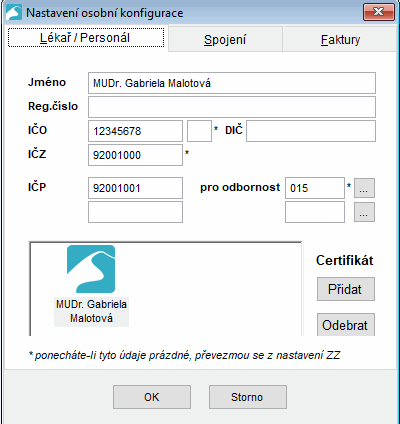Click Odebrat to remove the certificate
Image resolution: width=400 pixels, height=424 pixels.
click(346, 325)
